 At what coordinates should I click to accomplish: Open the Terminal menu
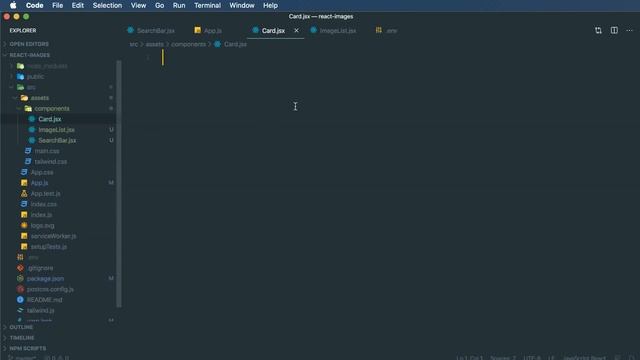[x=207, y=5]
